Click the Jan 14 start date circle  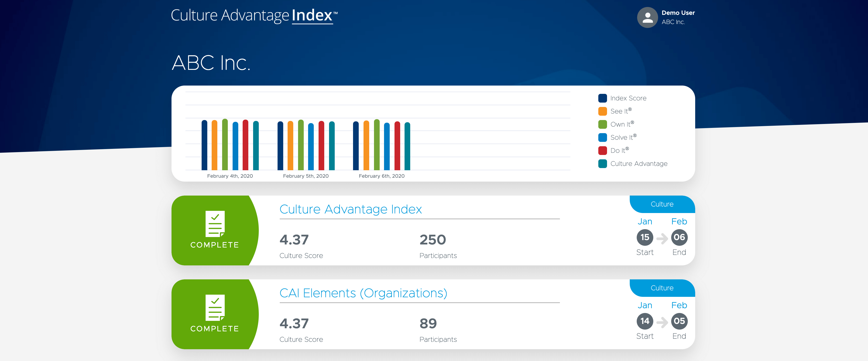(645, 321)
